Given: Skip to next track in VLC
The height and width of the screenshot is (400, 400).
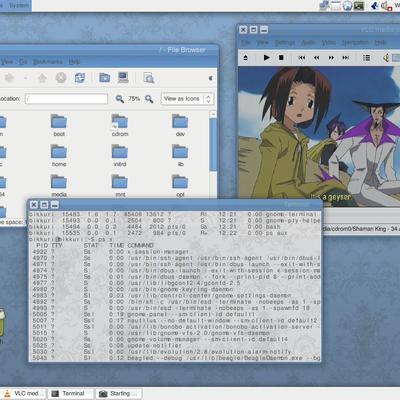Looking at the screenshot, I should 346,58.
